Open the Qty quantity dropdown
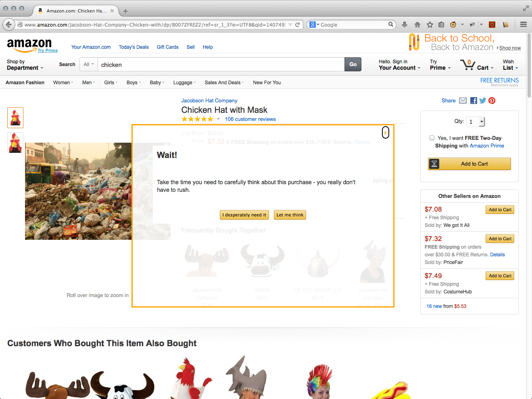Screen dimensions: 532x399 tap(476, 122)
